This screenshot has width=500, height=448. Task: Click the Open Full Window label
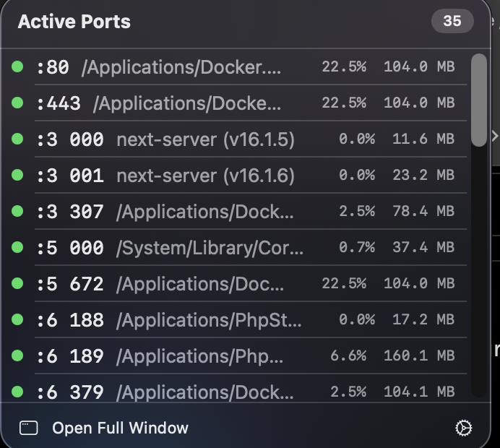(x=120, y=428)
